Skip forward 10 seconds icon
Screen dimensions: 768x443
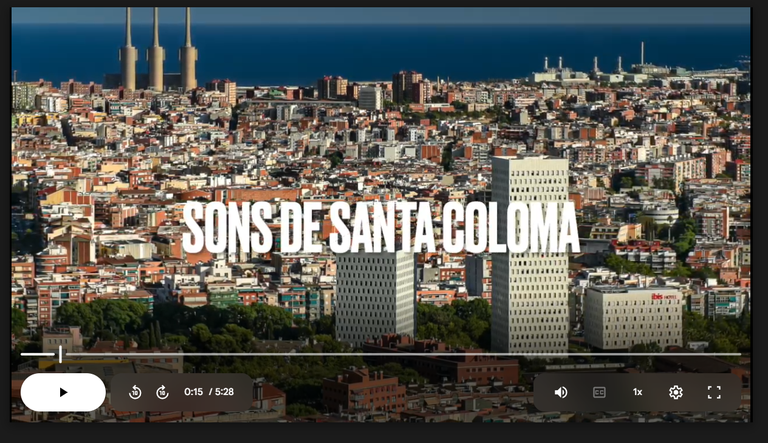tap(162, 392)
